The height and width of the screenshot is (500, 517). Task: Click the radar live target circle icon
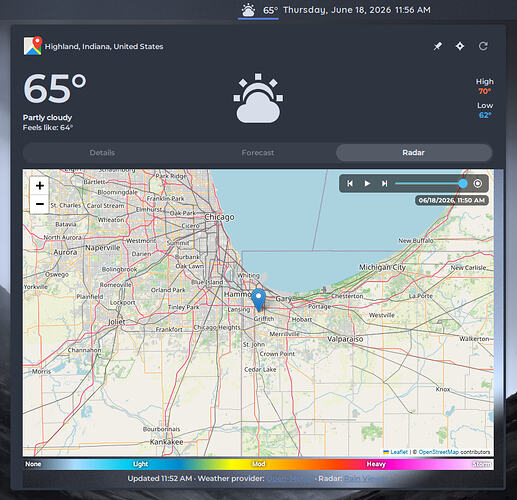tap(478, 183)
